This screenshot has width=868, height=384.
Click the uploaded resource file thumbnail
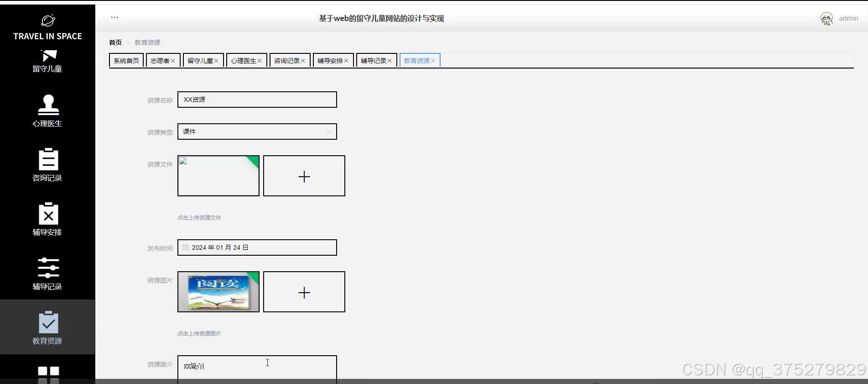(218, 176)
